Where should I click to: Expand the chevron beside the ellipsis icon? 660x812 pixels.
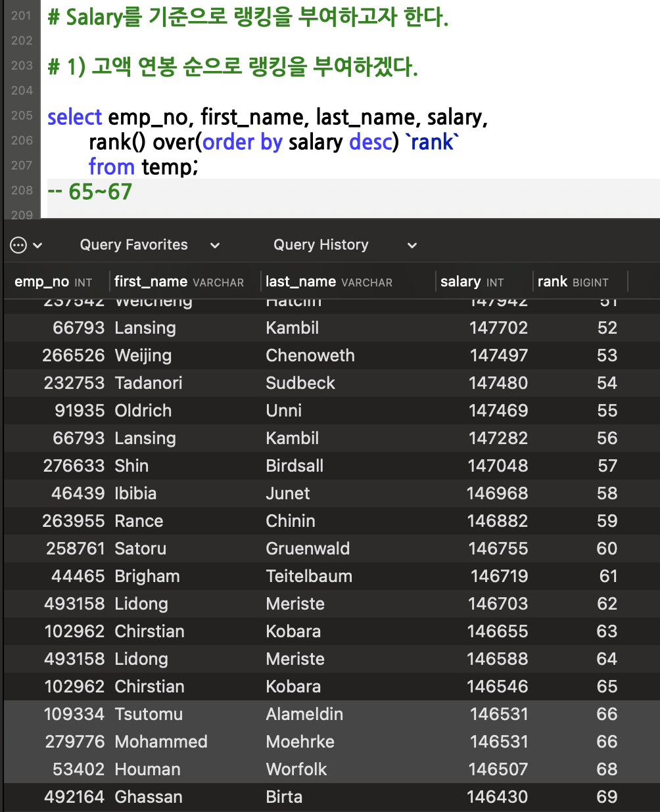pyautogui.click(x=37, y=246)
